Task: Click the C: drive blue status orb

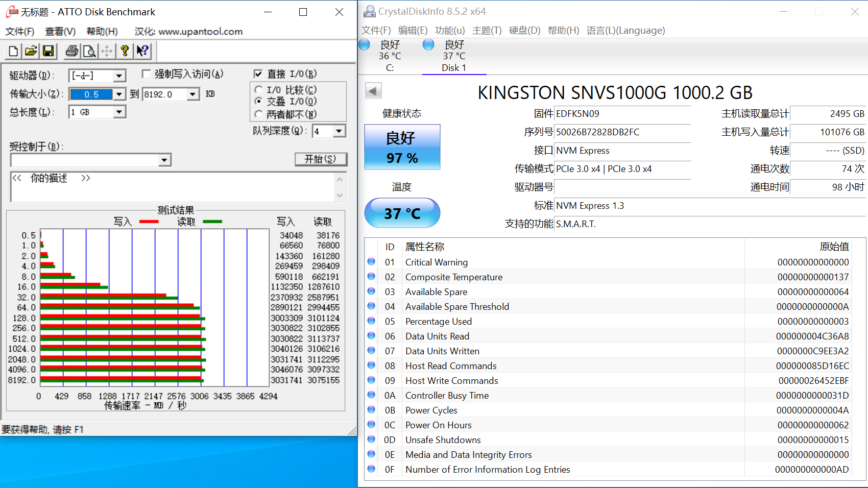Action: 364,44
